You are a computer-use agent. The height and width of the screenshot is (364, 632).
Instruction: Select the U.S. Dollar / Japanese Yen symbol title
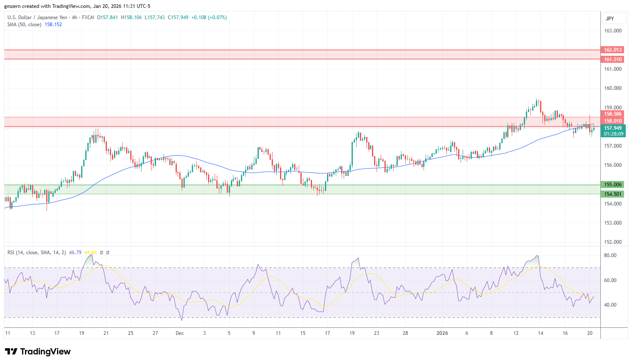(x=37, y=17)
